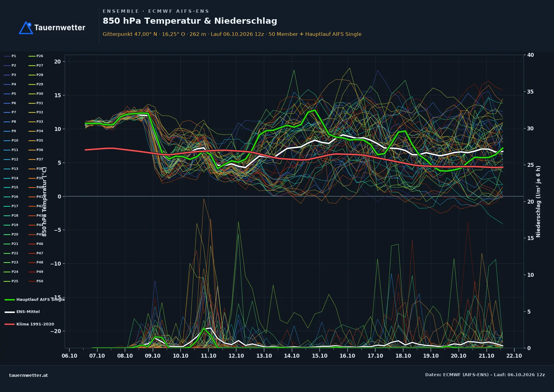Image resolution: width=554 pixels, height=392 pixels.
Task: Click the 20 temperature axis label
Action: click(58, 62)
